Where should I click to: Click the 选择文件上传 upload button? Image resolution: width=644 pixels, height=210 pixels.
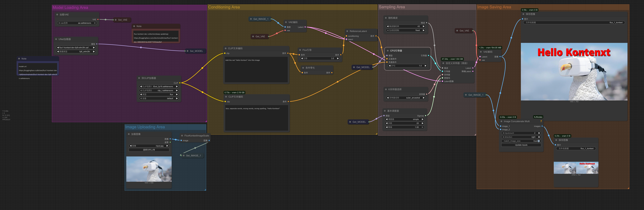click(x=149, y=150)
